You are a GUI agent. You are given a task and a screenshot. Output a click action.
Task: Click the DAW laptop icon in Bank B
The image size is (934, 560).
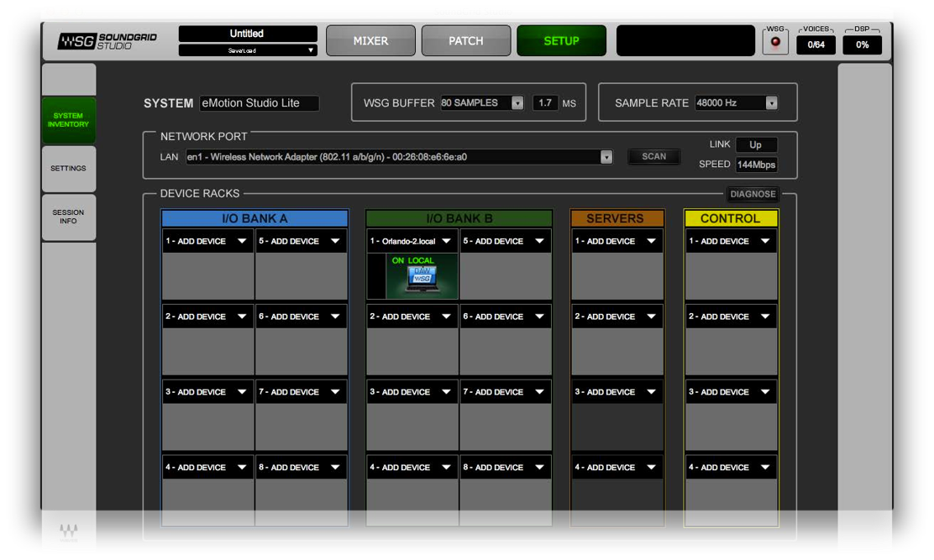tap(422, 279)
